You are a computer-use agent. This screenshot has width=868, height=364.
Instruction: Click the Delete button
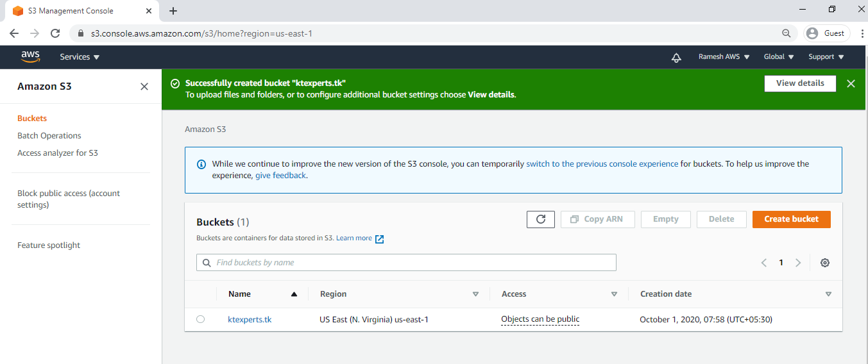point(721,219)
